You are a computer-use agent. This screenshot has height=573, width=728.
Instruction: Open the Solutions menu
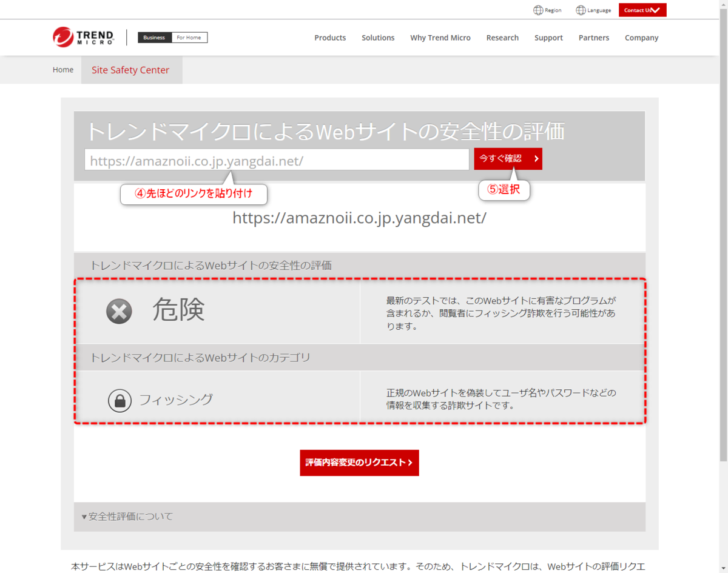point(378,38)
